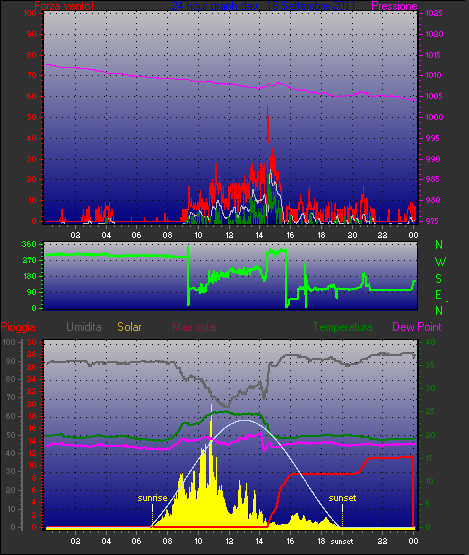The height and width of the screenshot is (555, 469).
Task: Select the green Temperatura legend label
Action: 342,327
